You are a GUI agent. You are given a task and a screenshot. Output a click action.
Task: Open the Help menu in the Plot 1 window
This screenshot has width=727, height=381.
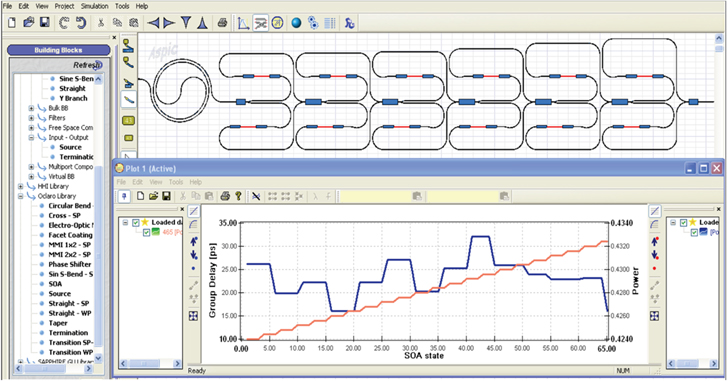point(196,182)
